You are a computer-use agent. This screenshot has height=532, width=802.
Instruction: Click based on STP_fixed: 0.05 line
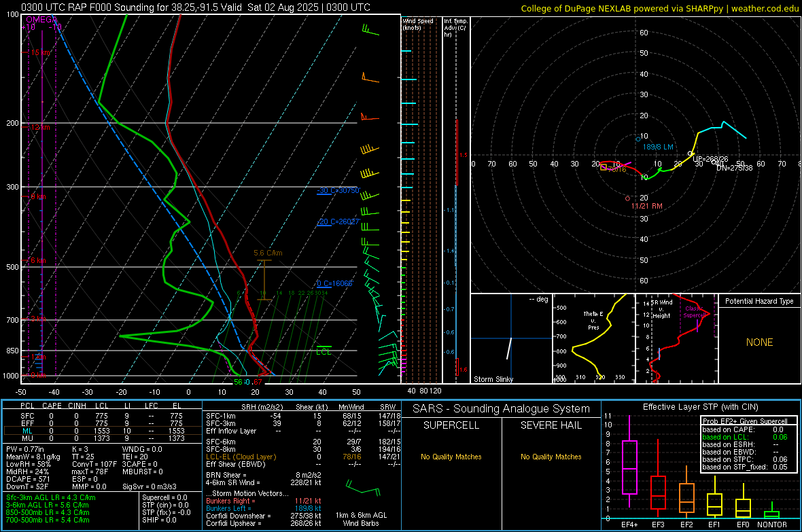point(745,467)
